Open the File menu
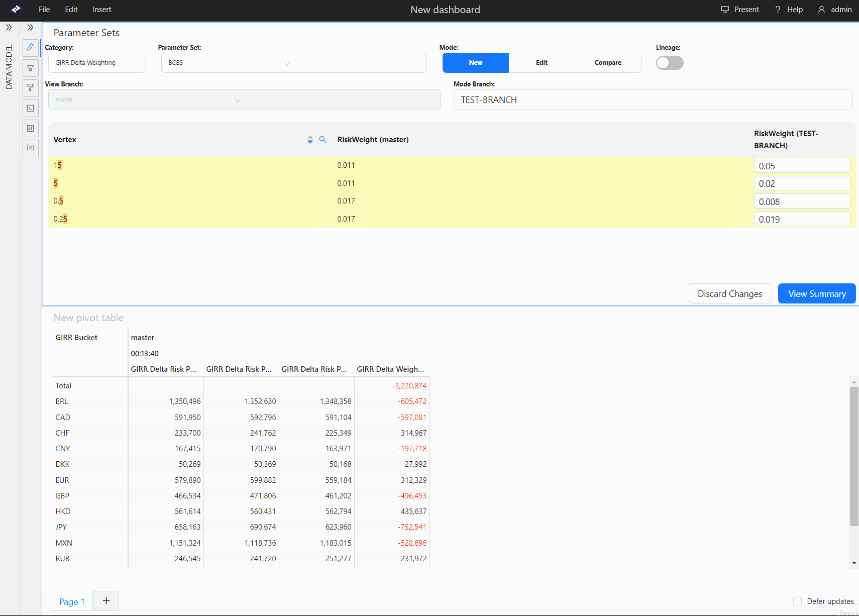 (x=44, y=10)
